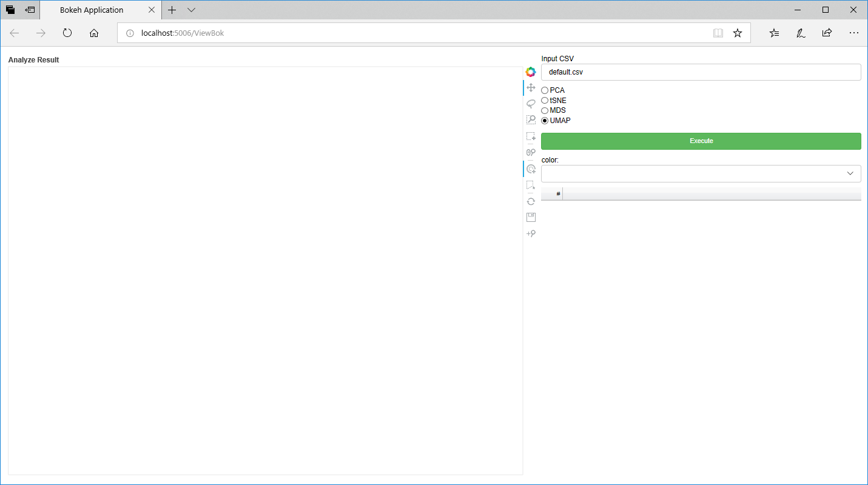The height and width of the screenshot is (485, 868).
Task: Click the Input CSV label
Action: (557, 59)
